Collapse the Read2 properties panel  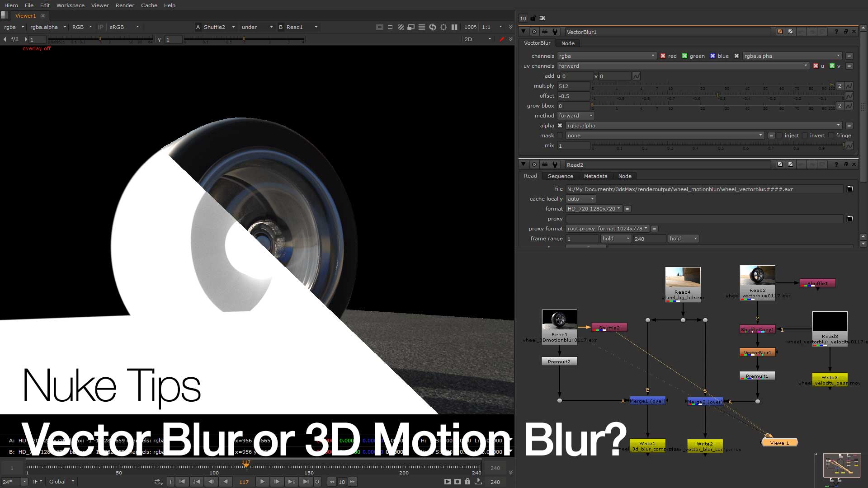pos(524,164)
